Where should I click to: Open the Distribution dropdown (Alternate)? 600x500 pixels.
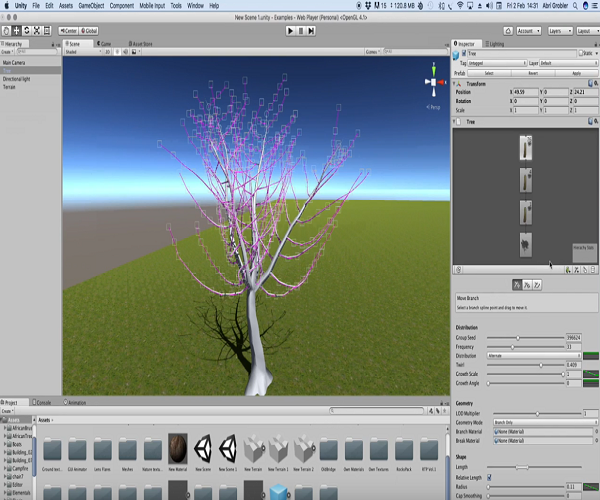[x=534, y=356]
